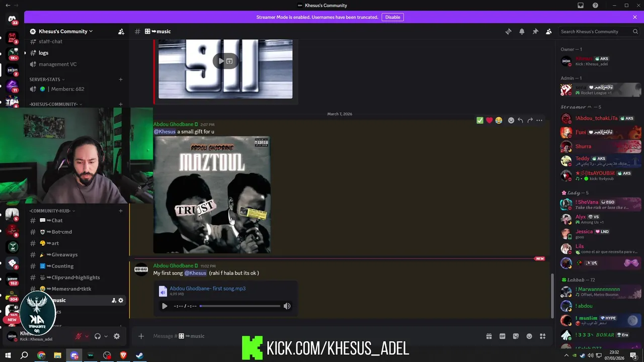
Task: Open Members: 682 stats channel
Action: (77, 89)
